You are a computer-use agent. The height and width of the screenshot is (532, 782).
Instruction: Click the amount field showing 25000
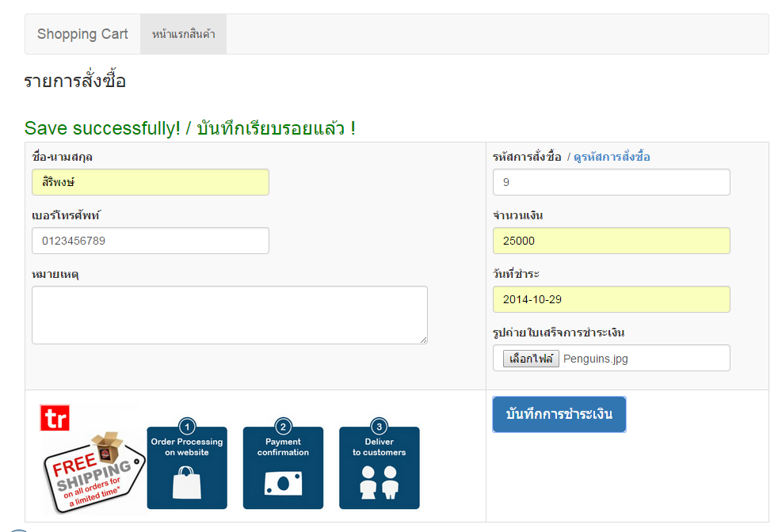pyautogui.click(x=611, y=241)
